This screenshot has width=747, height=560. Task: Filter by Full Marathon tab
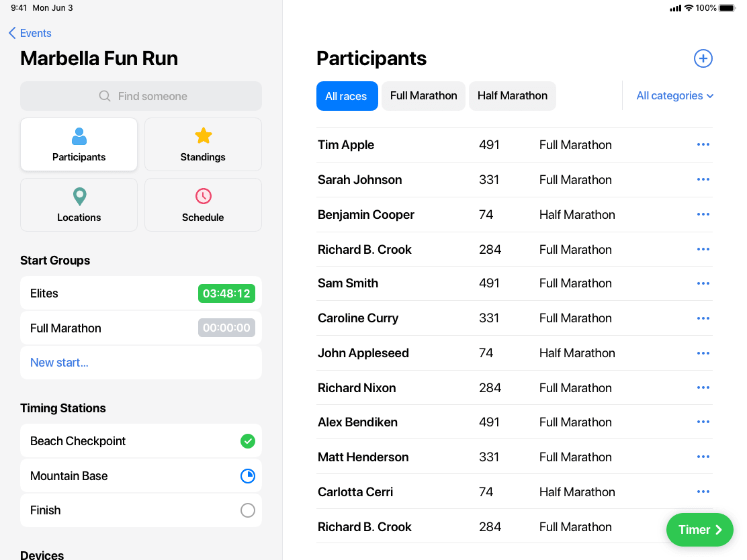(x=423, y=96)
